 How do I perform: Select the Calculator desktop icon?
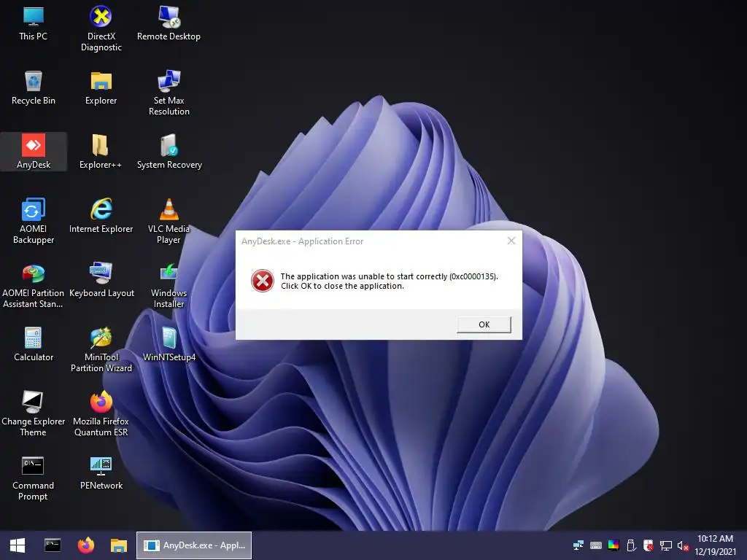point(34,345)
